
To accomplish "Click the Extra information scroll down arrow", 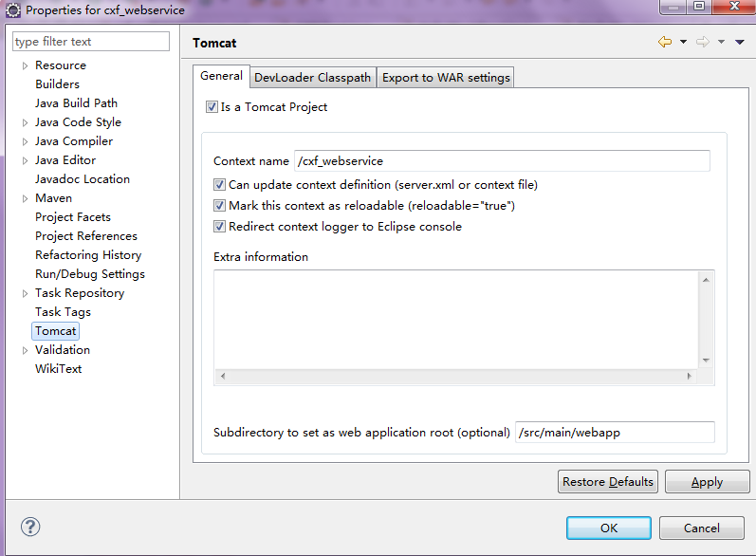I will [706, 361].
